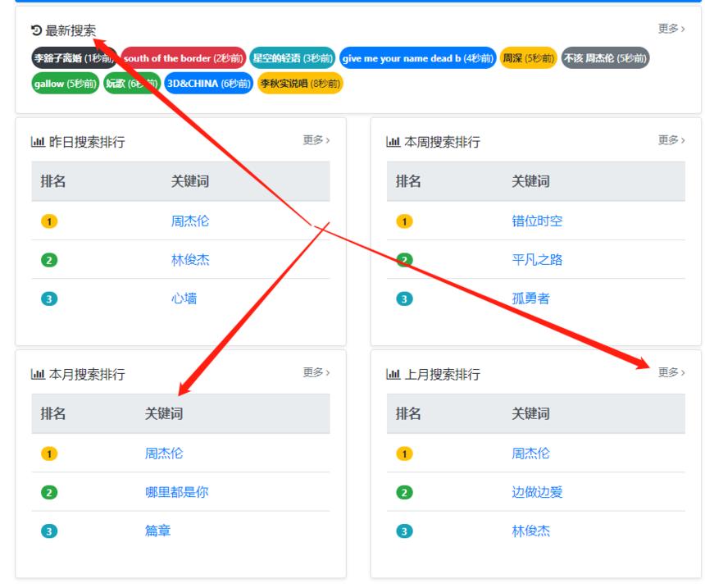This screenshot has width=705, height=588.
Task: Click the yellow rank 1 badge in 昨日搜索排行
Action: click(x=48, y=221)
